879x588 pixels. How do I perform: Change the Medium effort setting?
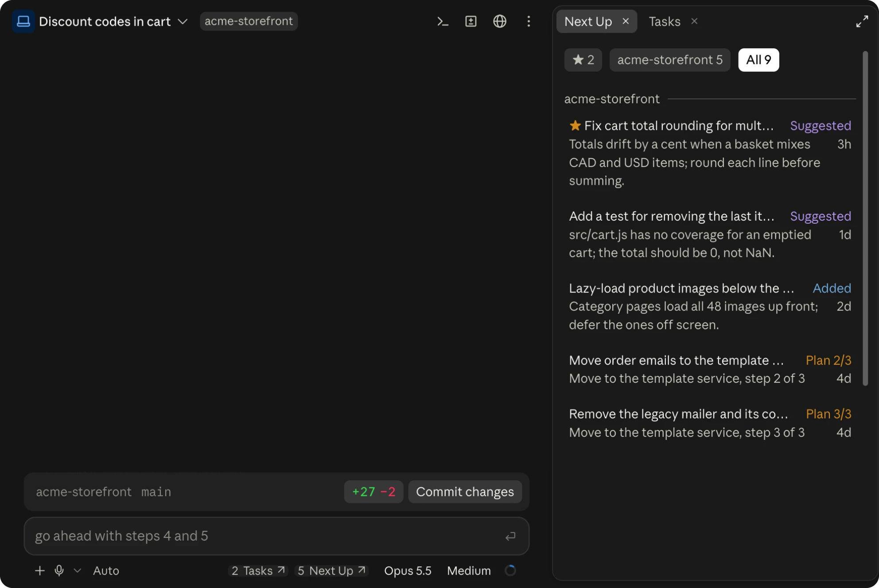click(x=469, y=571)
